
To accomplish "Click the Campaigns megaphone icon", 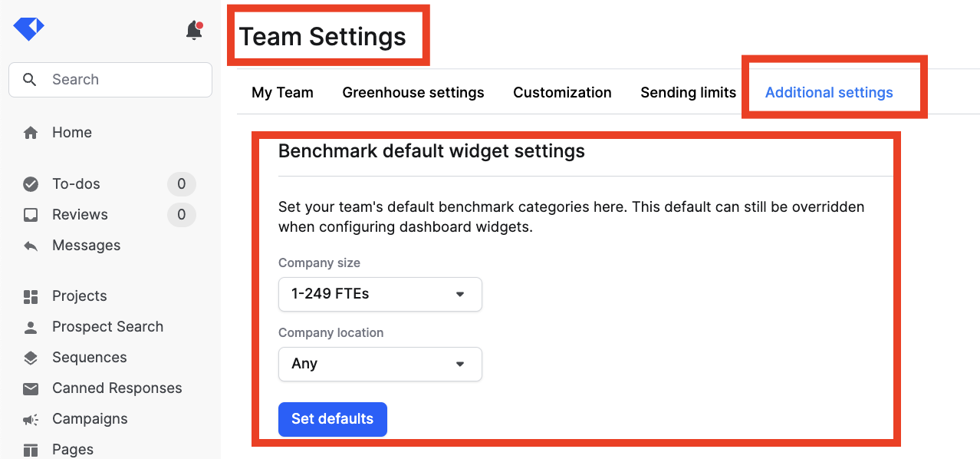I will (x=31, y=419).
